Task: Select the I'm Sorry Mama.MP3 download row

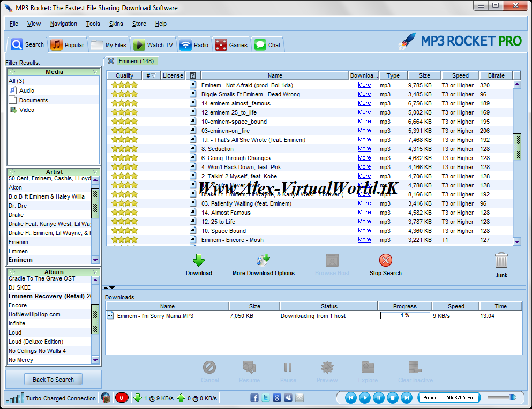Action: pyautogui.click(x=313, y=316)
